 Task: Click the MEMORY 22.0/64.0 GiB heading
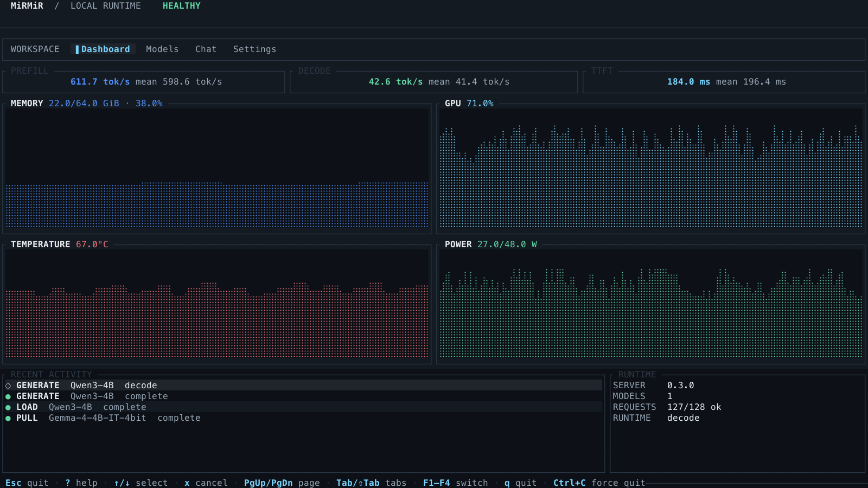[87, 104]
